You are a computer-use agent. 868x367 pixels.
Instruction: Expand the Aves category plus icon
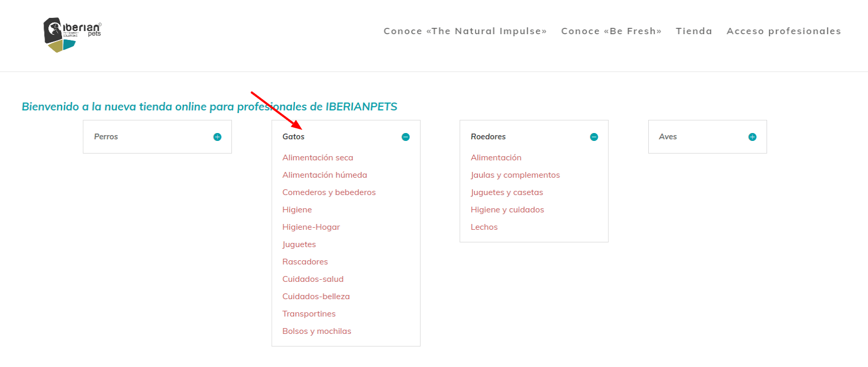point(752,137)
